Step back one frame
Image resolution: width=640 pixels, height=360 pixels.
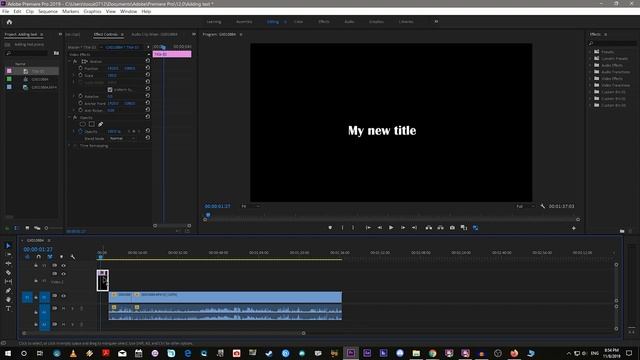tap(380, 228)
